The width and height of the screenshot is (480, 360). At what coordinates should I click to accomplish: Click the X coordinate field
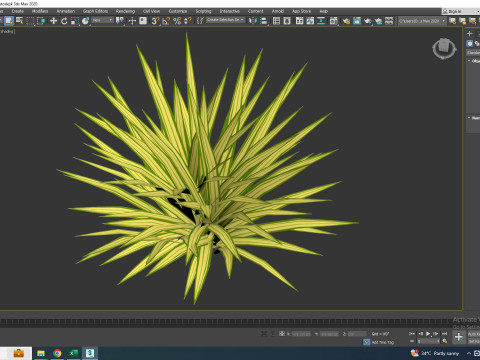click(301, 334)
